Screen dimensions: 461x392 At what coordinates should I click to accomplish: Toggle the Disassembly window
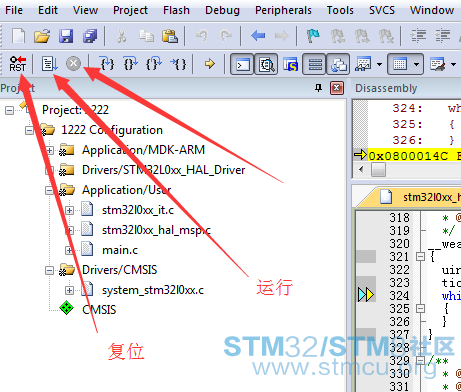(266, 64)
